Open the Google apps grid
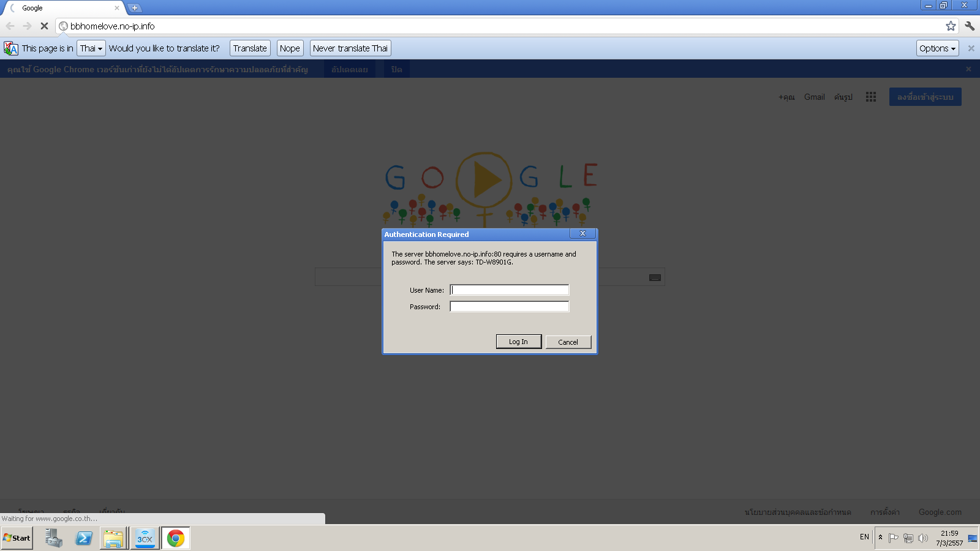Image resolution: width=980 pixels, height=551 pixels. pos(871,97)
